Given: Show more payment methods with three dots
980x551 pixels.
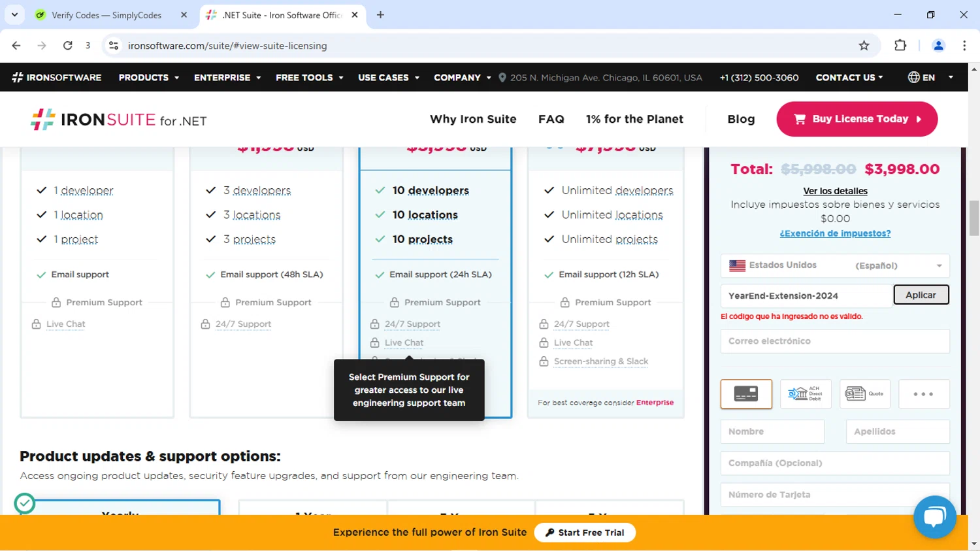Looking at the screenshot, I should [924, 394].
